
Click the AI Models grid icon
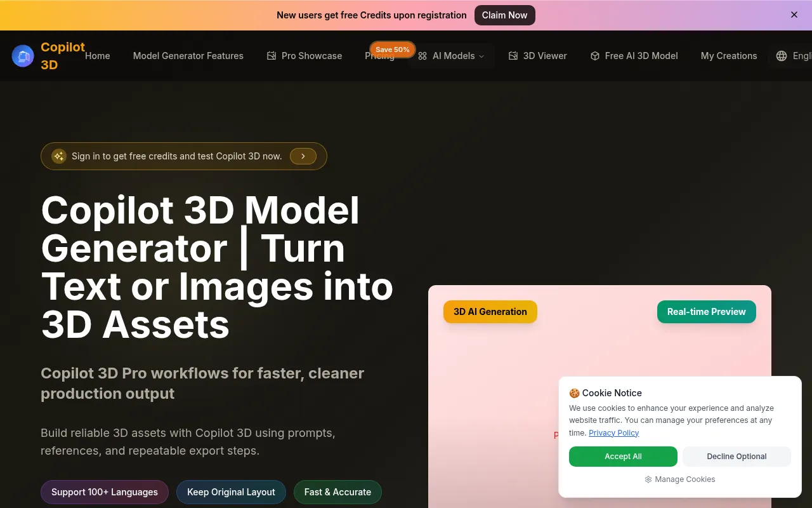pyautogui.click(x=422, y=56)
